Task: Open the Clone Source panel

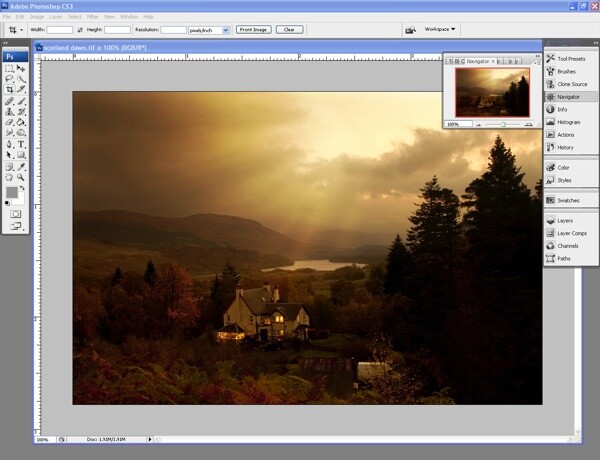Action: coord(571,84)
